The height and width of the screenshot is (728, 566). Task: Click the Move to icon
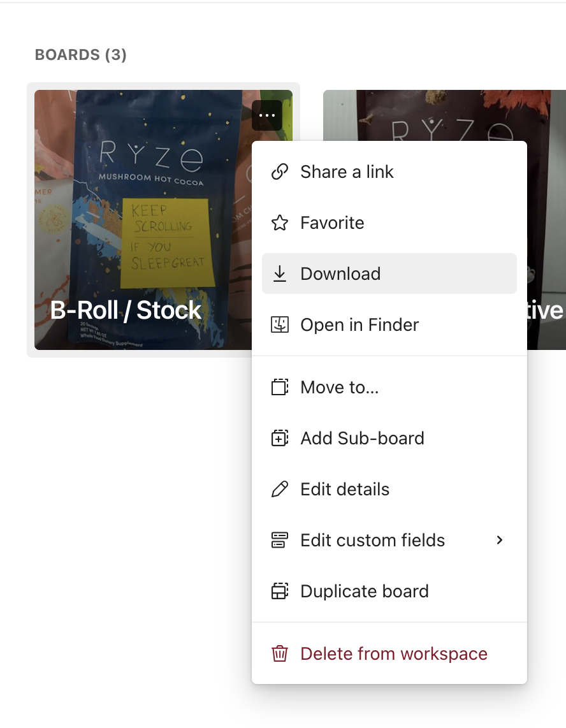(x=280, y=388)
